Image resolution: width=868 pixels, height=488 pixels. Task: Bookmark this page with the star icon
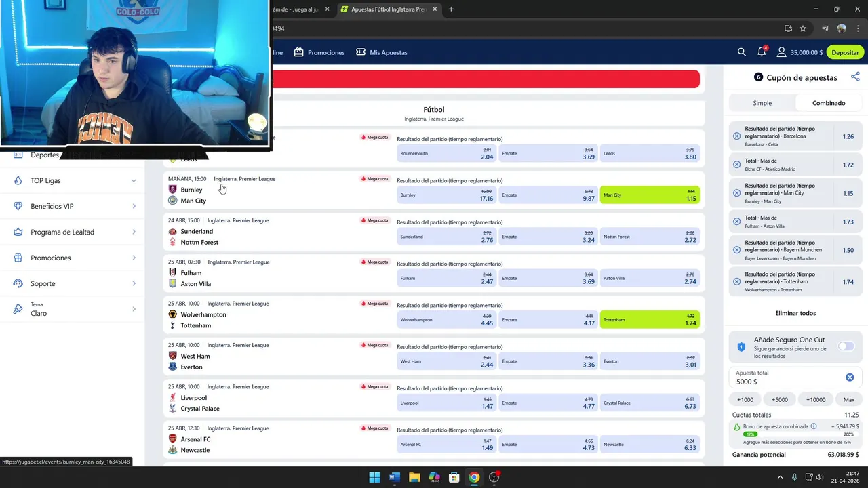pos(803,28)
